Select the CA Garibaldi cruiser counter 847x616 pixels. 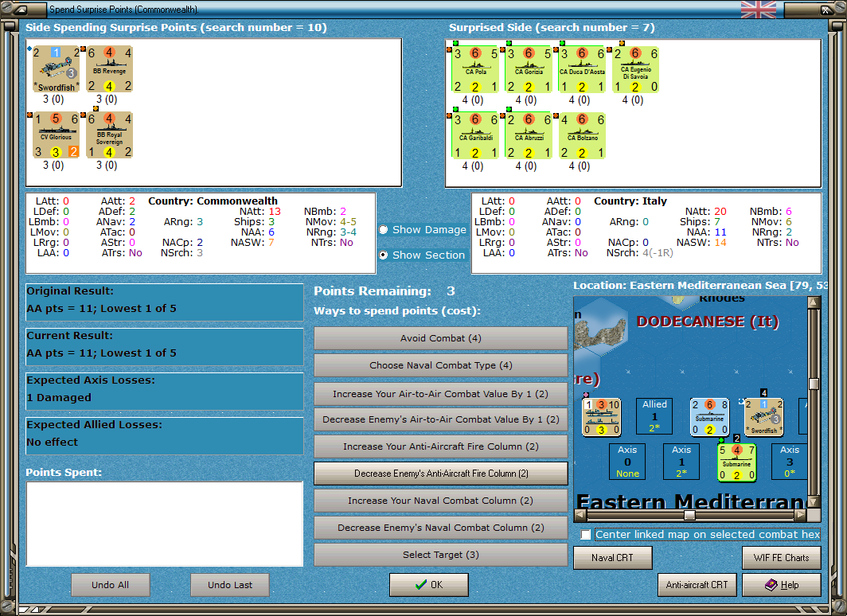[x=475, y=135]
